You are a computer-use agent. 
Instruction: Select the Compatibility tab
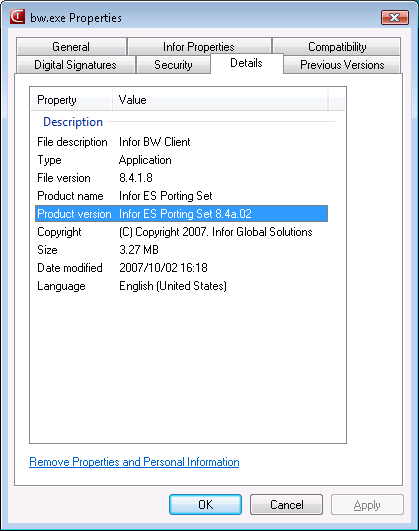tap(337, 47)
